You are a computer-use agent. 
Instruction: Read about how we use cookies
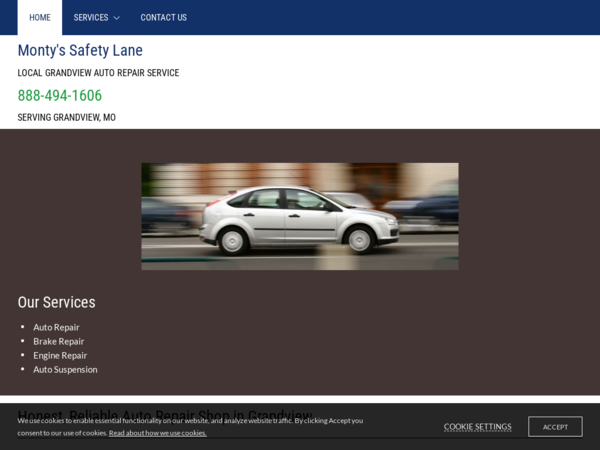click(158, 433)
